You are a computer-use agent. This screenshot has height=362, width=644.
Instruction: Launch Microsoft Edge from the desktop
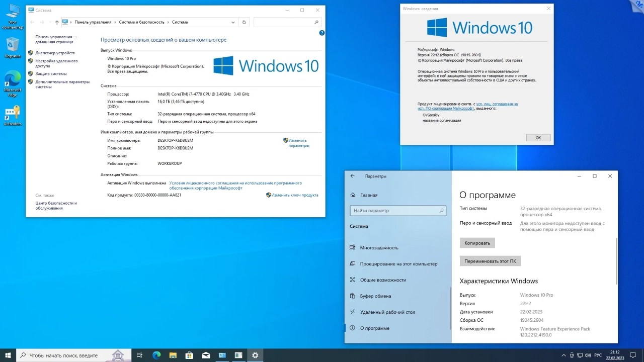13,83
